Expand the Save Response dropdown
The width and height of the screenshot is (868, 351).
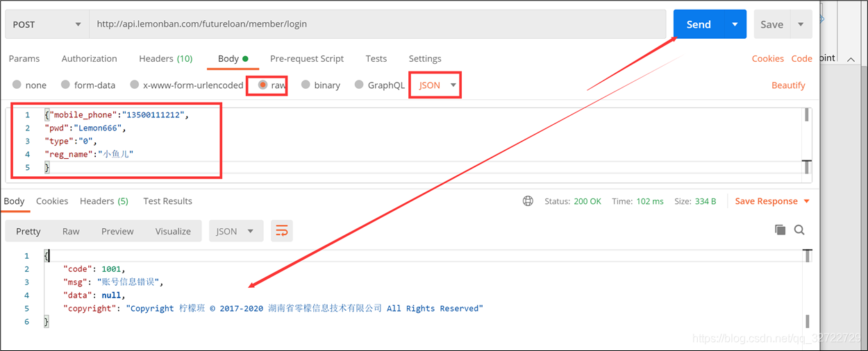pyautogui.click(x=806, y=201)
